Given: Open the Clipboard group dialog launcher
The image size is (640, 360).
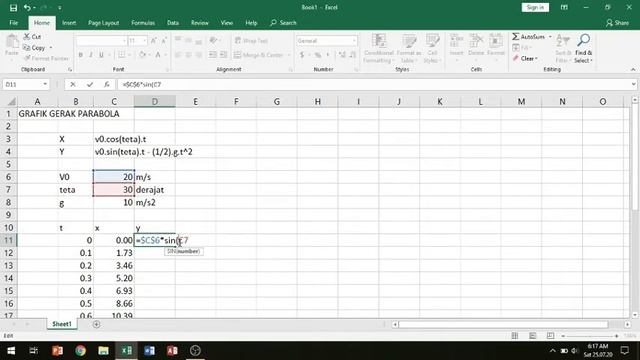Looking at the screenshot, I should (x=70, y=70).
